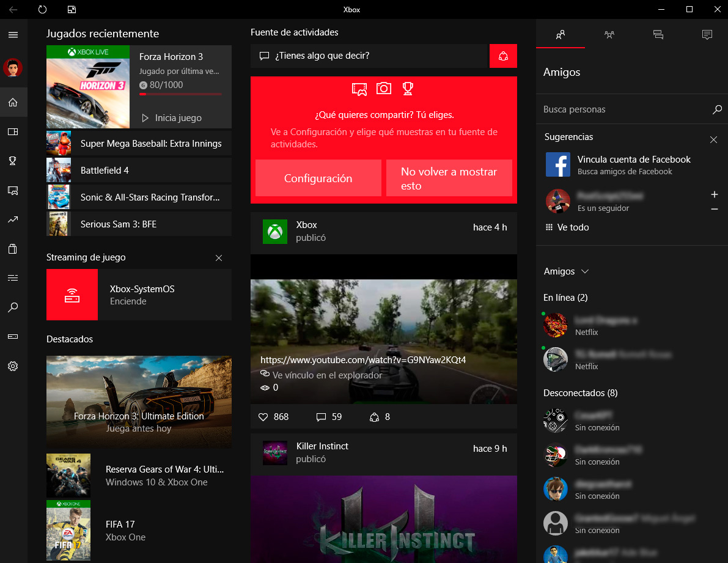728x563 pixels.
Task: Open Forza Horizon 3 cover thumbnail
Action: coord(88,87)
